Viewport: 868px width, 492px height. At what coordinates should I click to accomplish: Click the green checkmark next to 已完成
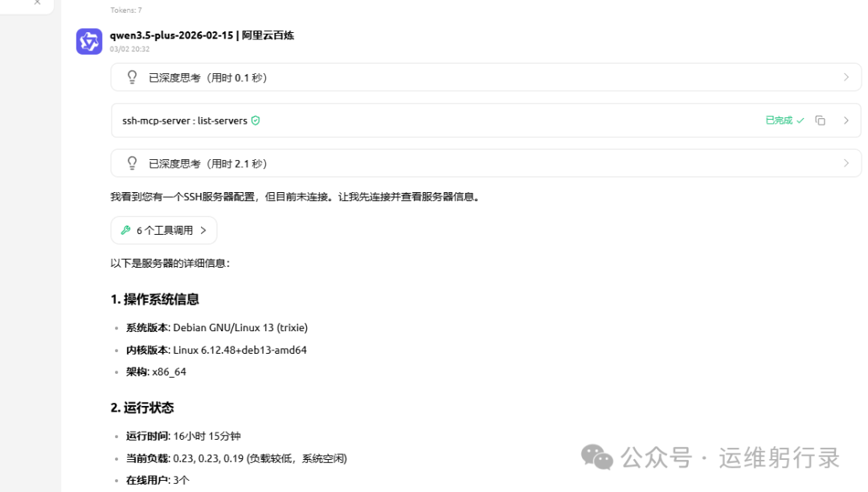(x=800, y=121)
